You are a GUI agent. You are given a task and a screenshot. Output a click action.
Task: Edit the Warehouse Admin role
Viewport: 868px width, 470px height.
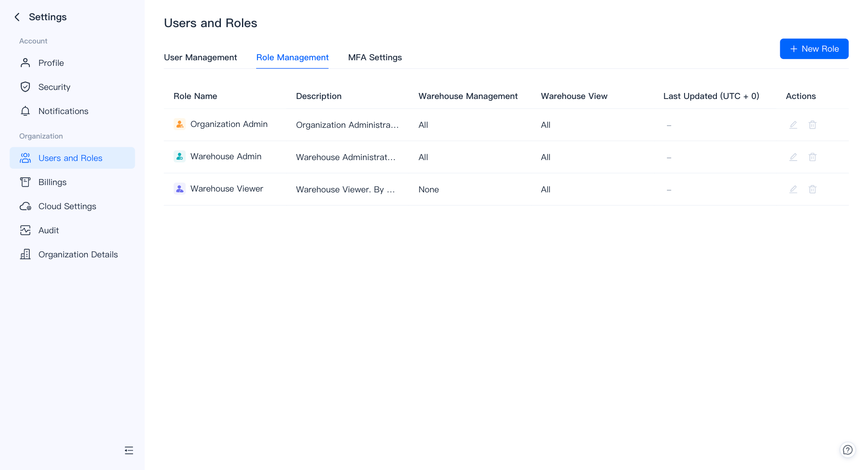[x=793, y=157]
